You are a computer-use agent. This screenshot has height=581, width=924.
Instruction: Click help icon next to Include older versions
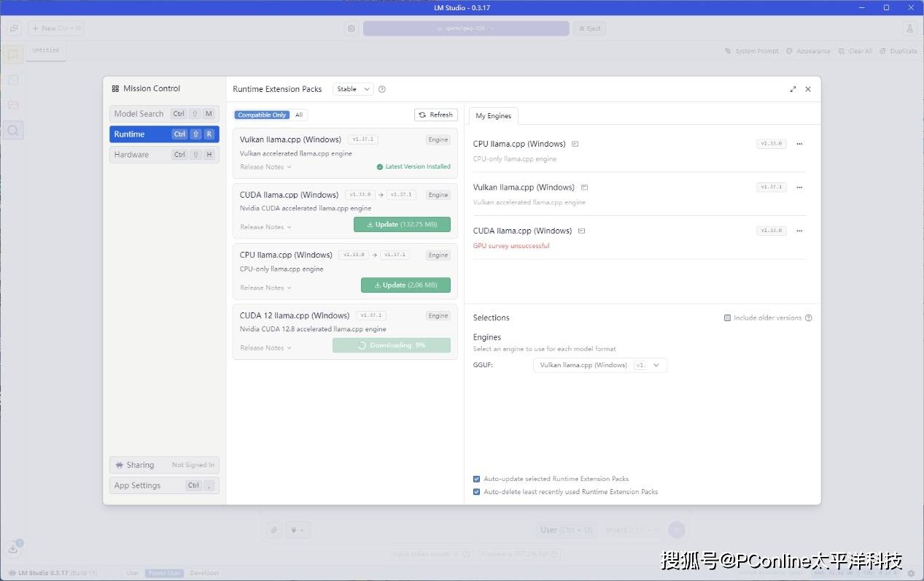point(808,318)
